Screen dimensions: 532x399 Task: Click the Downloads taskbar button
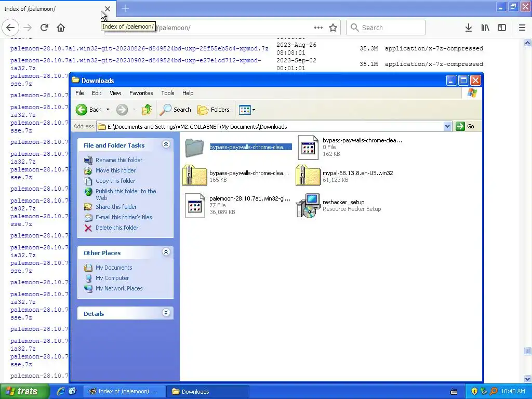point(208,391)
